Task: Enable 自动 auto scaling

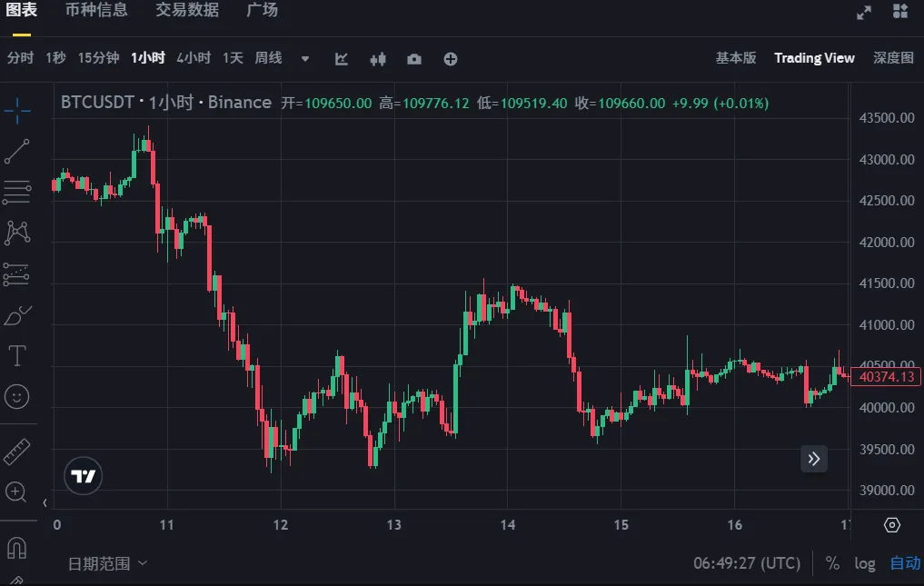Action: click(903, 563)
